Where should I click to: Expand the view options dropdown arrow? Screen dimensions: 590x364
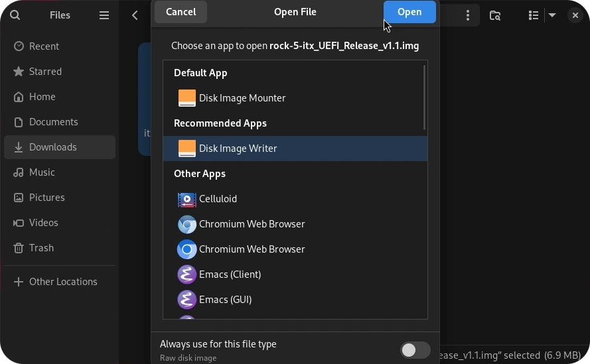click(552, 15)
